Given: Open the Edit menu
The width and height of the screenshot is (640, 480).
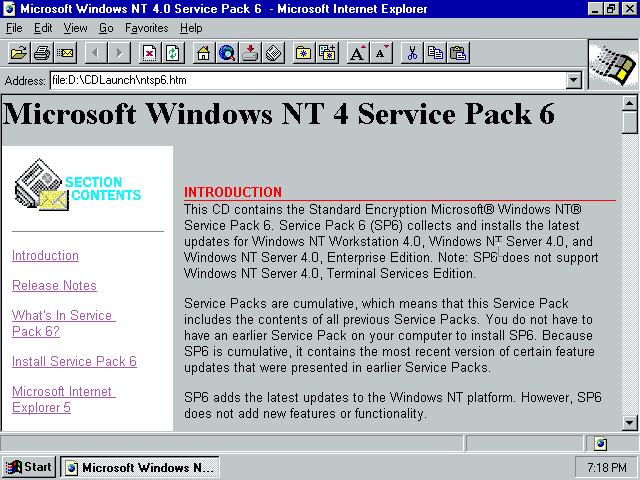Looking at the screenshot, I should (43, 28).
